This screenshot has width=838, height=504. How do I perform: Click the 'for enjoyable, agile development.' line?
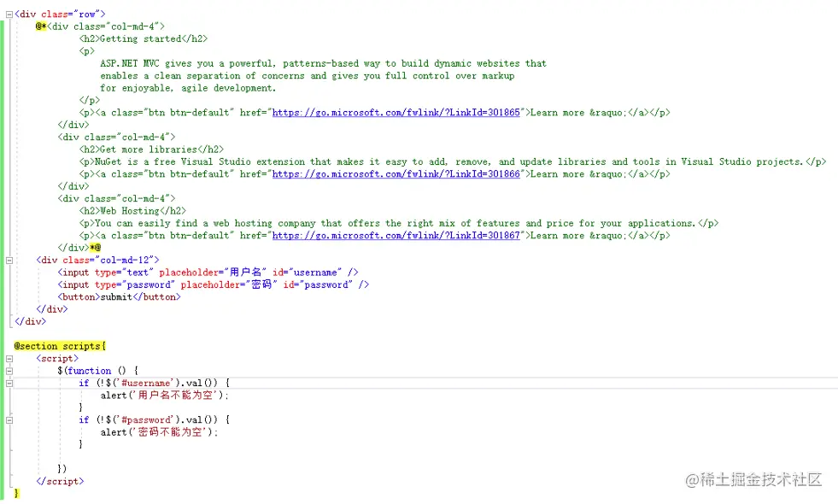188,88
